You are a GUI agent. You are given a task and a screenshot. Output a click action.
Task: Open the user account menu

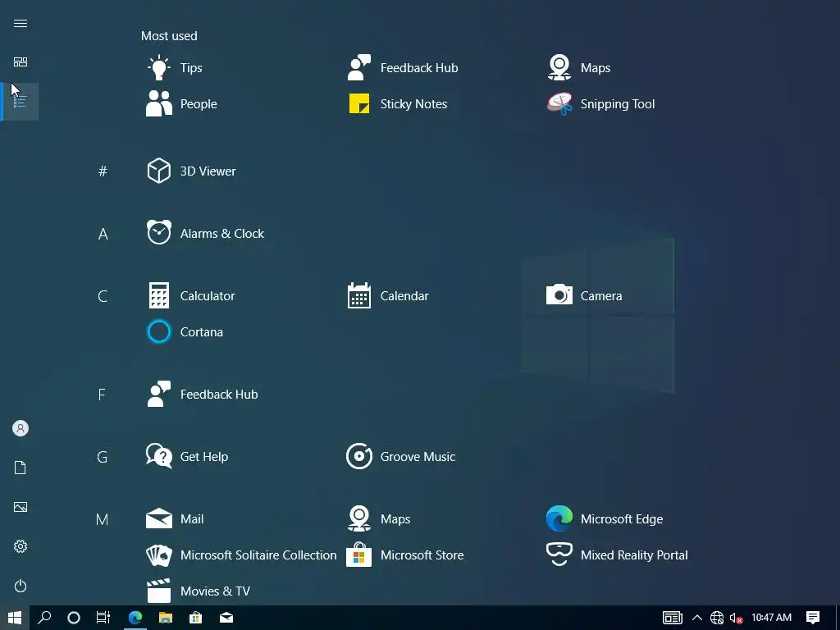21,428
